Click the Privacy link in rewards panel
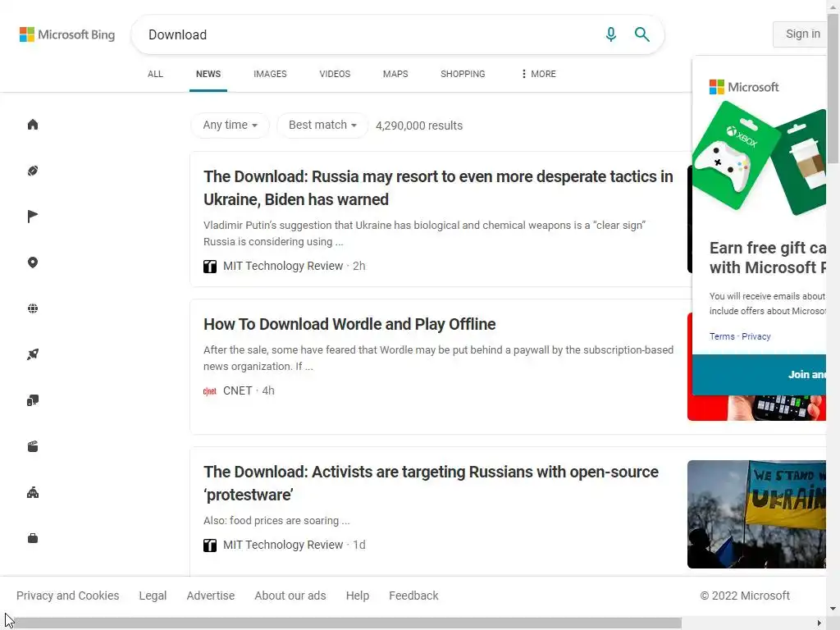 [x=756, y=336]
